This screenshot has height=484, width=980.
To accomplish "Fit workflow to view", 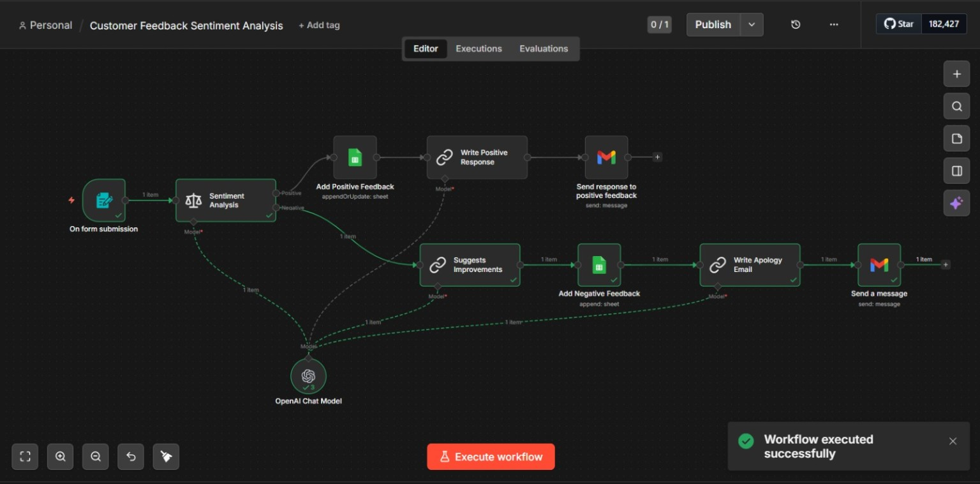I will pos(26,457).
